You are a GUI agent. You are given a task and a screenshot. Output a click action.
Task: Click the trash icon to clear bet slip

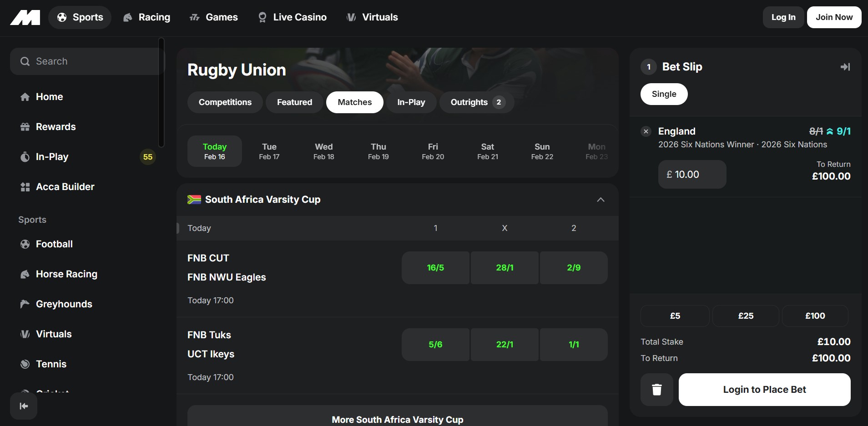pyautogui.click(x=656, y=390)
